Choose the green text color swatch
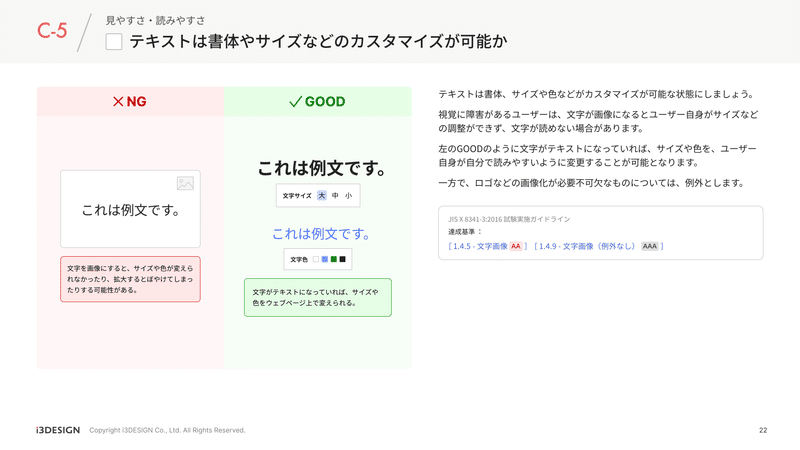Screen dimensions: 800x450 point(334,259)
